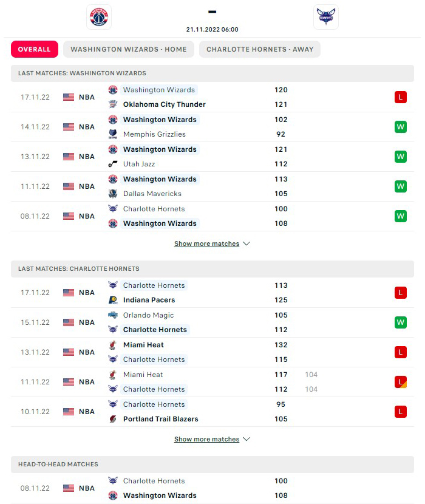Open head-to-head match from 08.11.22
425x504 pixels.
pos(212,488)
